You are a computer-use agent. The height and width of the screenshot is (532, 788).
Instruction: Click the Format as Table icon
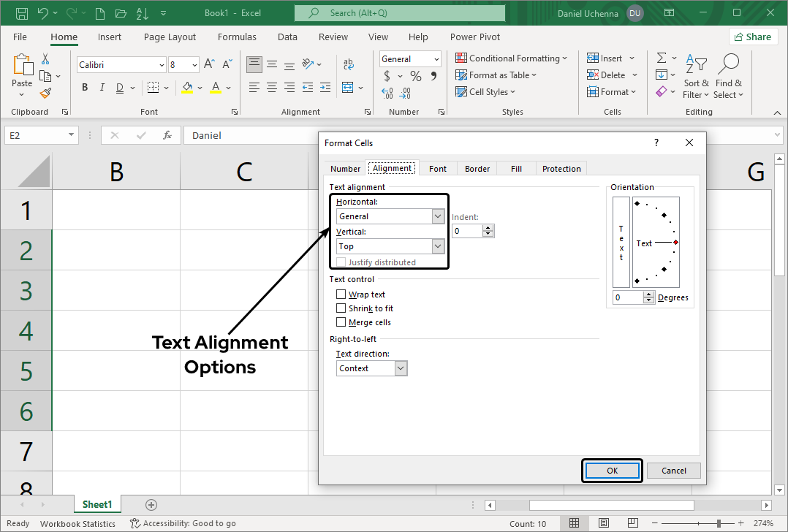[x=496, y=75]
